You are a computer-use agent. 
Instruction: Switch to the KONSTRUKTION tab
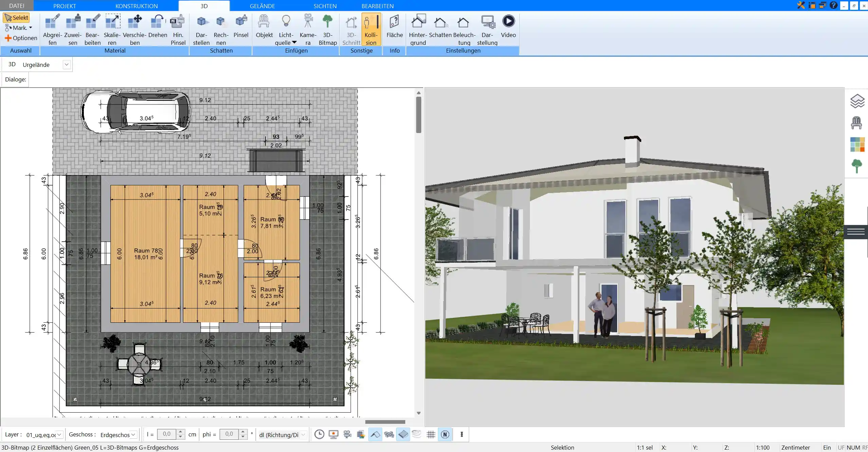[x=136, y=6]
